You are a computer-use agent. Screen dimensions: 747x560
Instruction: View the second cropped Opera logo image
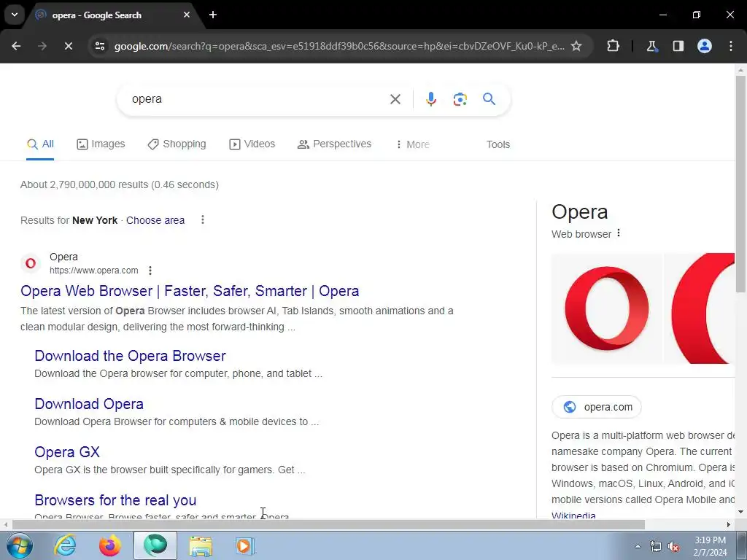click(700, 308)
